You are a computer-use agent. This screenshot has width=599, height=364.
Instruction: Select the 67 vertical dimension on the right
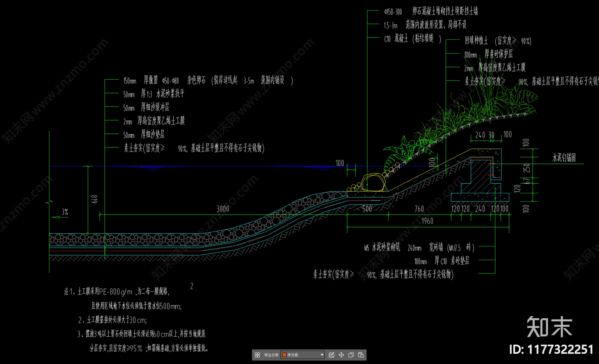pyautogui.click(x=527, y=181)
